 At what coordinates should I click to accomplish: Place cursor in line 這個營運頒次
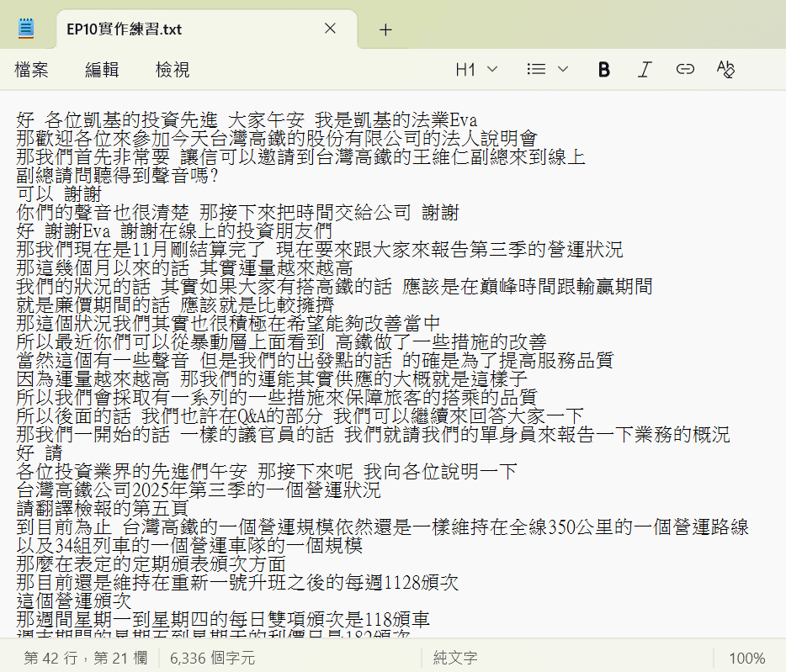(x=74, y=601)
